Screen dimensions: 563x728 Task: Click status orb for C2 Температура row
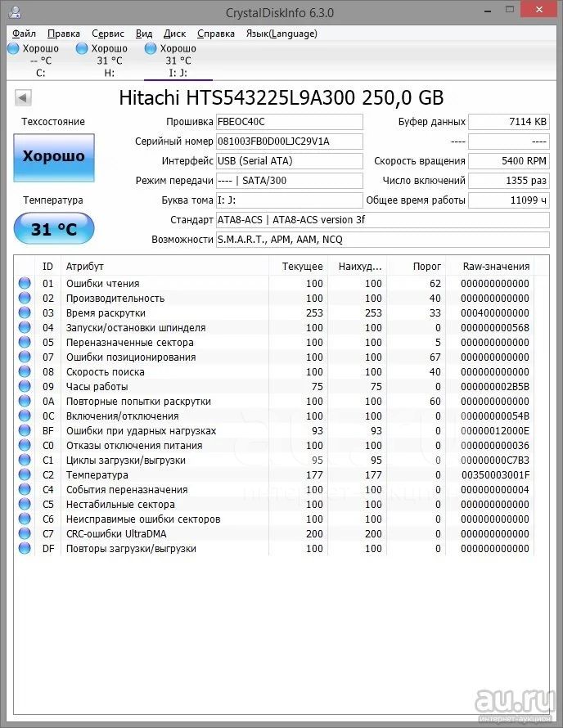click(25, 474)
